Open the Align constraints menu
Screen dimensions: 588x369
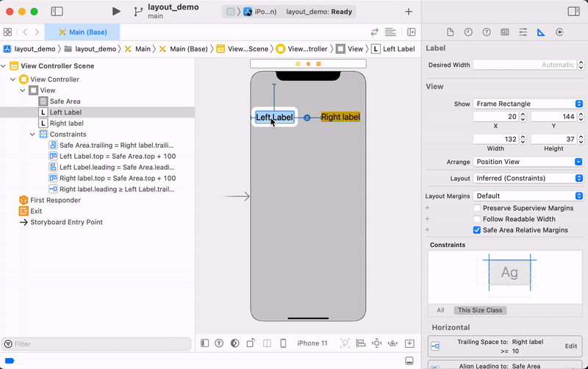[361, 343]
